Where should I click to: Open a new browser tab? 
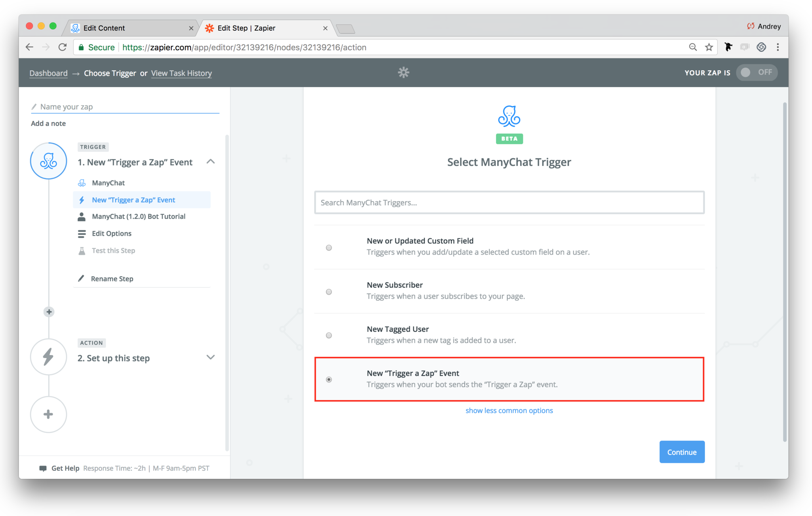pos(345,29)
